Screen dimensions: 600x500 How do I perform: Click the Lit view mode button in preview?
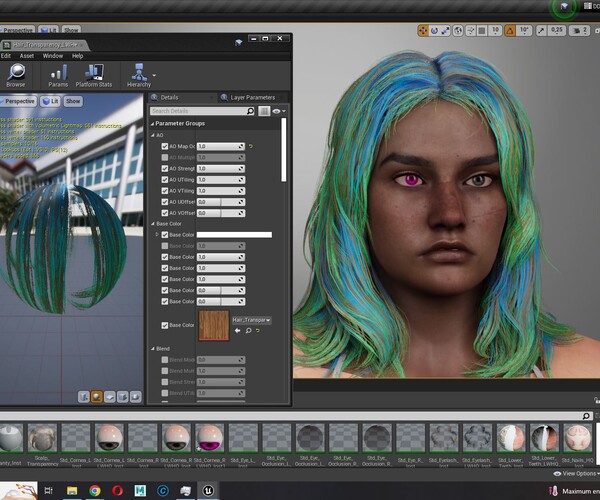[50, 101]
